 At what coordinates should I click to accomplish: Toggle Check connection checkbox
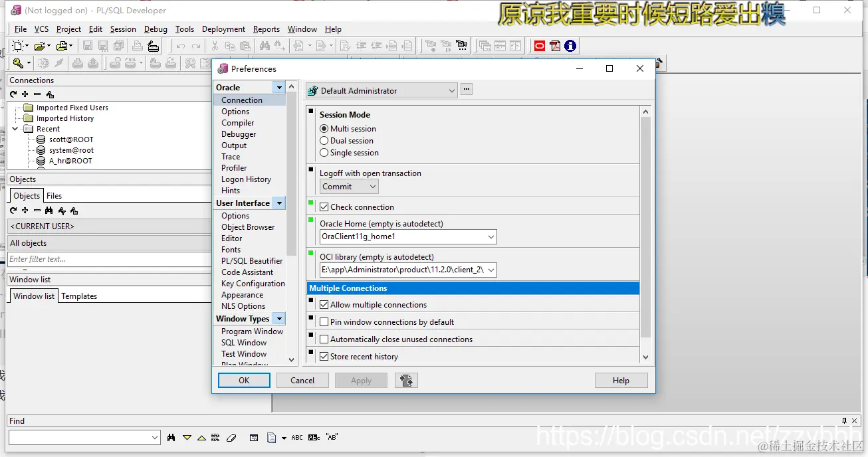tap(324, 207)
